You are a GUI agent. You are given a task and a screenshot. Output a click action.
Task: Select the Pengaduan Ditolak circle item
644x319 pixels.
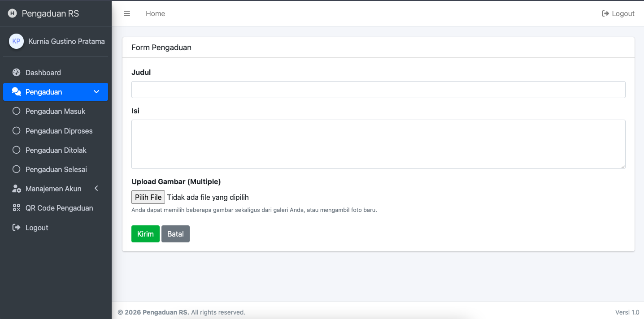pyautogui.click(x=17, y=150)
